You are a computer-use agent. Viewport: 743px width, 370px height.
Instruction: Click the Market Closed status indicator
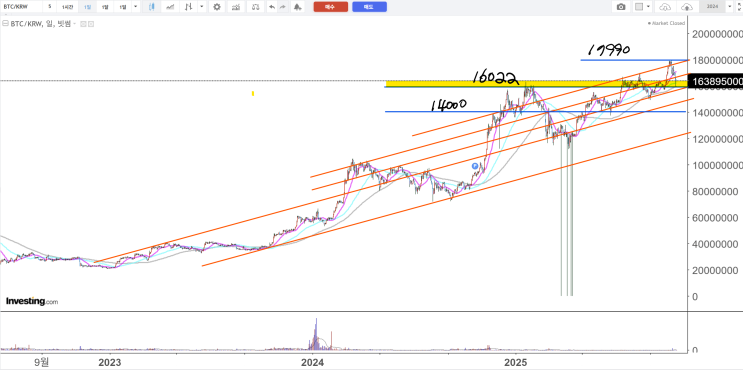click(666, 23)
